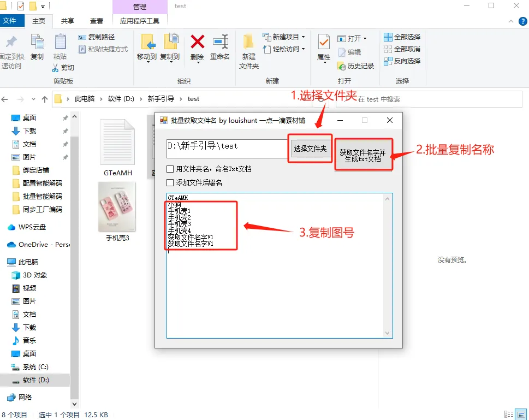Click the results list scroll-down arrow

[387, 333]
